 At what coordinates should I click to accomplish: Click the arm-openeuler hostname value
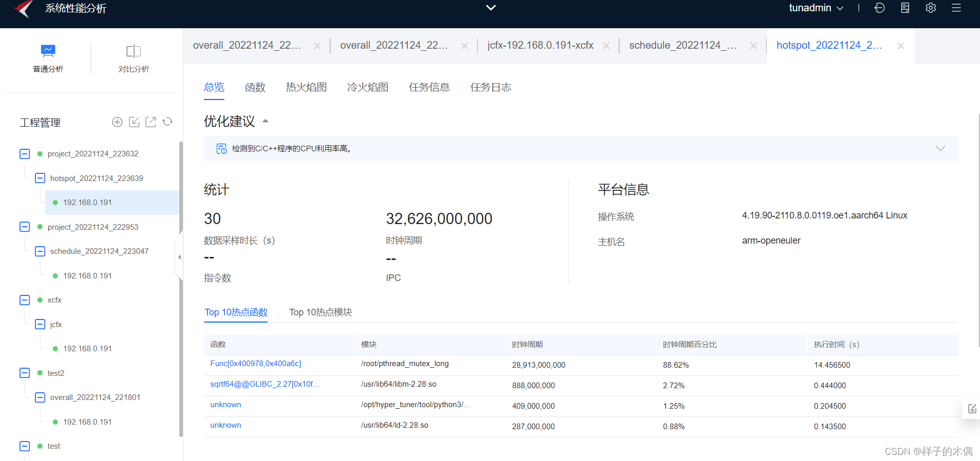point(771,240)
